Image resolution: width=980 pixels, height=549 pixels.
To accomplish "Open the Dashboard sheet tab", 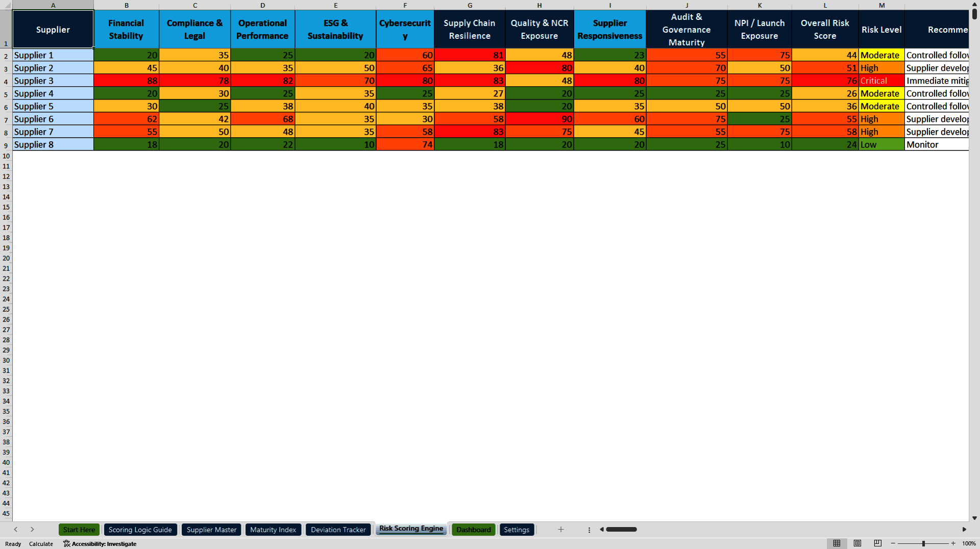I will pos(473,530).
